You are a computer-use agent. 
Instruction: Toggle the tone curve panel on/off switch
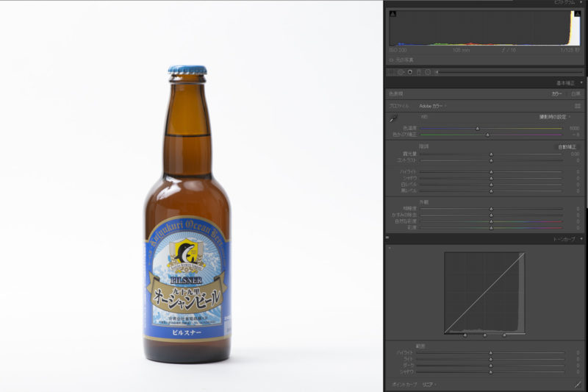387,238
